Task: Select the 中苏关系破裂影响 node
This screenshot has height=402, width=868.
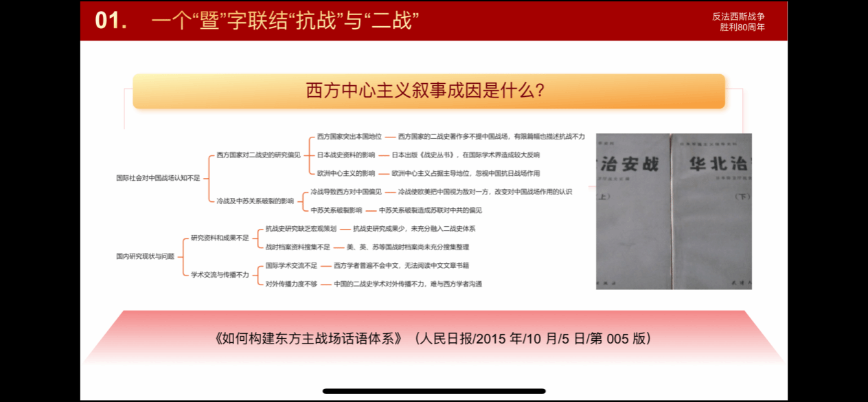Action: [336, 210]
